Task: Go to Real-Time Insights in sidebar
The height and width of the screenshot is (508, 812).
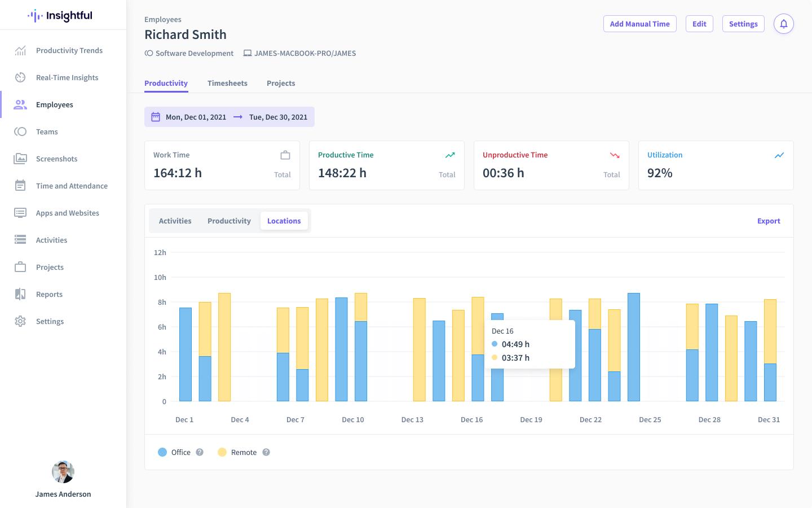Action: point(67,77)
